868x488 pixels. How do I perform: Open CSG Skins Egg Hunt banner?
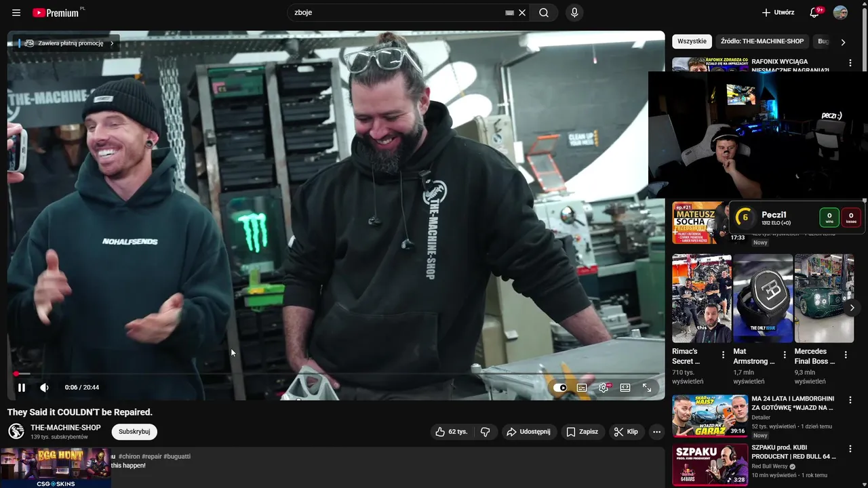(56, 468)
